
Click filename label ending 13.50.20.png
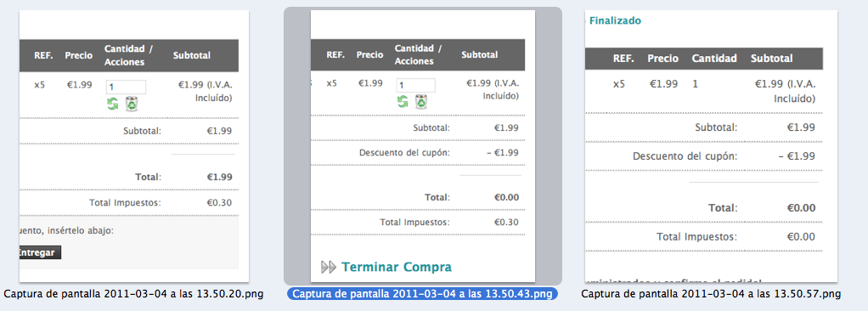pos(133,294)
